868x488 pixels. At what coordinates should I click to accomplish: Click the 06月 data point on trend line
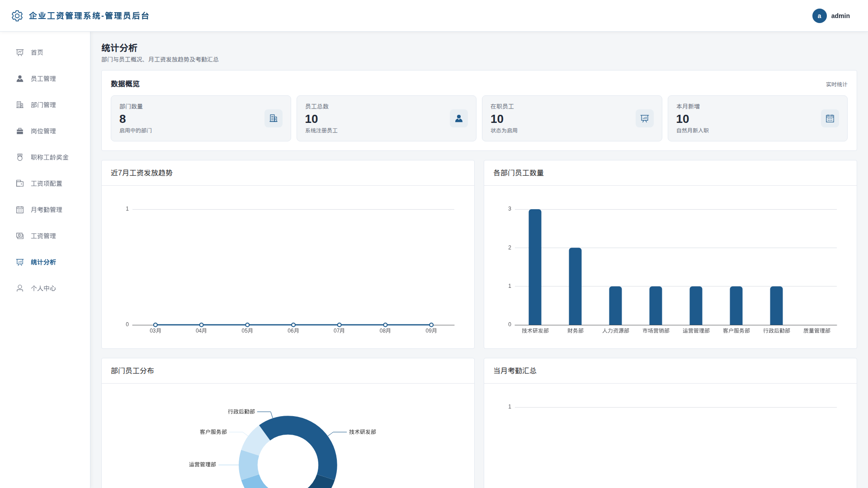point(293,325)
